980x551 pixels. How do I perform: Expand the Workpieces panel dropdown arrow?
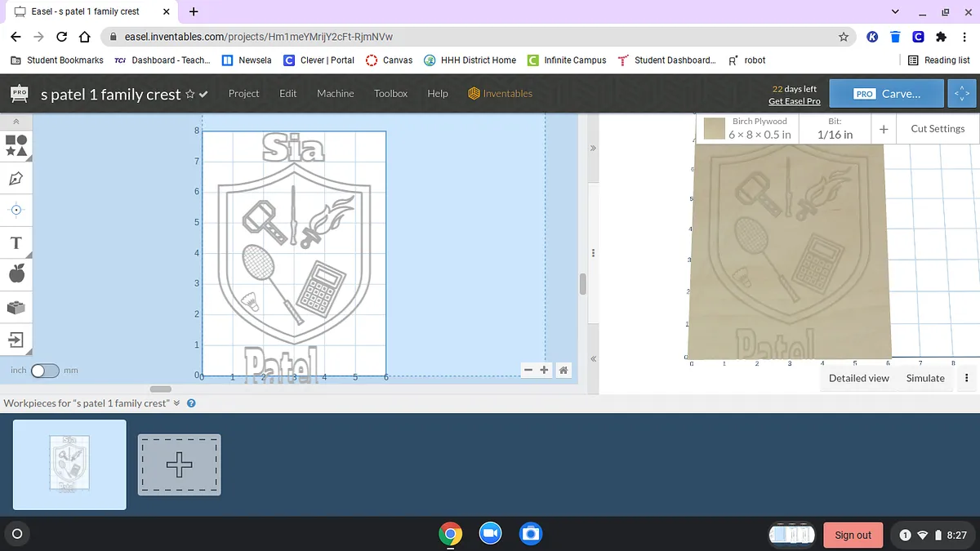click(x=177, y=403)
